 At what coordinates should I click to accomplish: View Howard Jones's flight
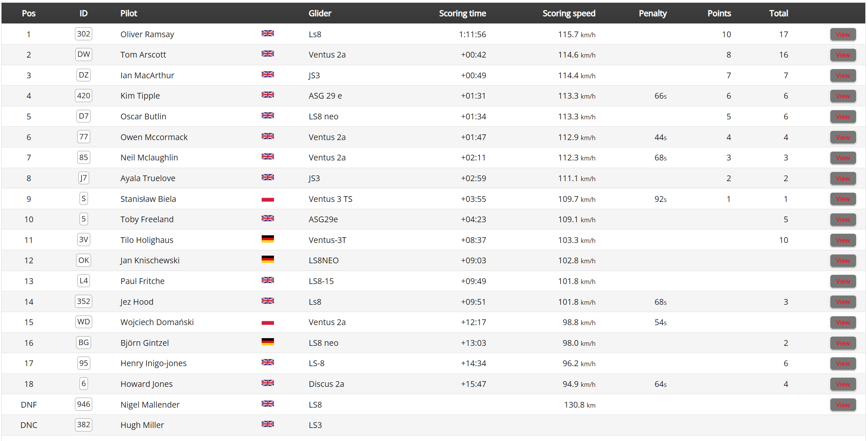point(843,384)
